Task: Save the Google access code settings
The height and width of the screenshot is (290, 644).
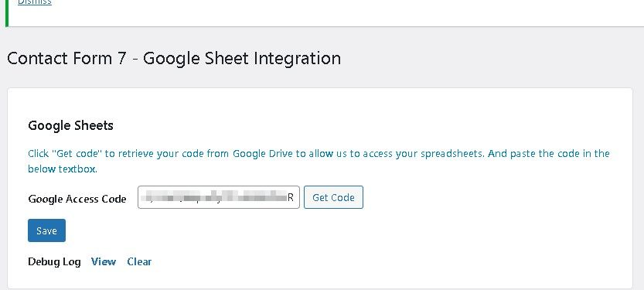Action: 46,230
